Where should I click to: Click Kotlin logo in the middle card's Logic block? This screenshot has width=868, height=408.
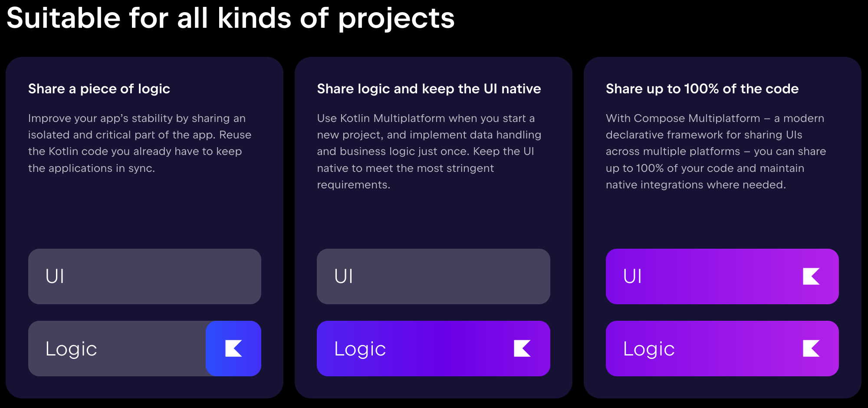pyautogui.click(x=522, y=349)
